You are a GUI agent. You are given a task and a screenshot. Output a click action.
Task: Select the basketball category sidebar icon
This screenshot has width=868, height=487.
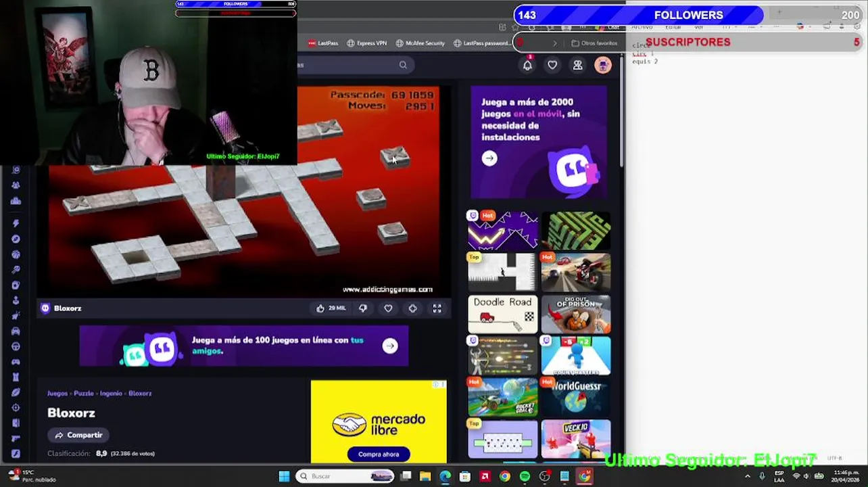pyautogui.click(x=16, y=254)
